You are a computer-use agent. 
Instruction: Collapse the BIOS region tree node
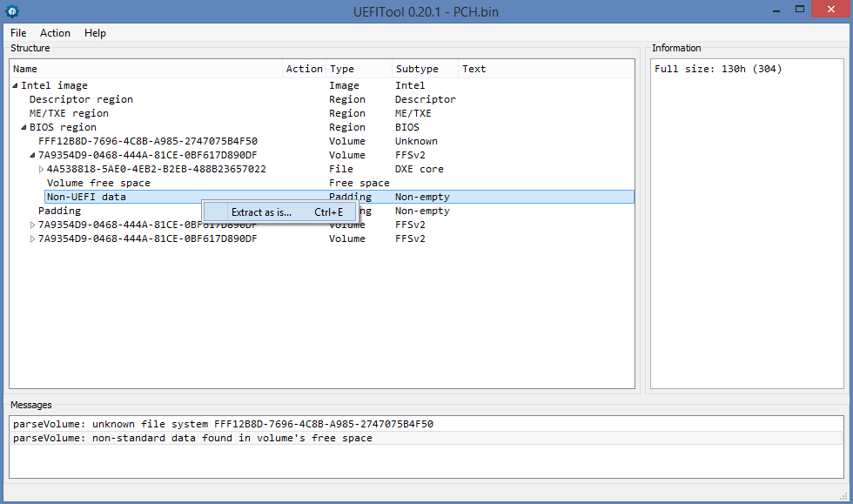[x=24, y=127]
